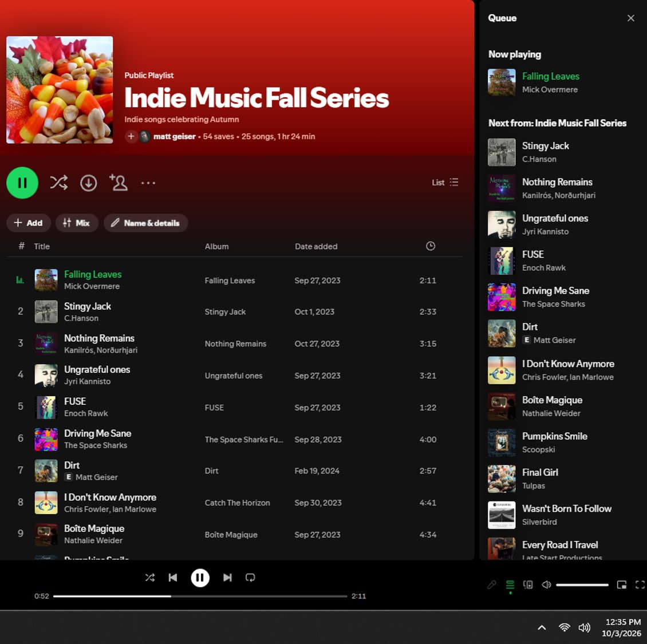The width and height of the screenshot is (647, 644).
Task: Pause playback in the bottom player bar
Action: pos(200,577)
